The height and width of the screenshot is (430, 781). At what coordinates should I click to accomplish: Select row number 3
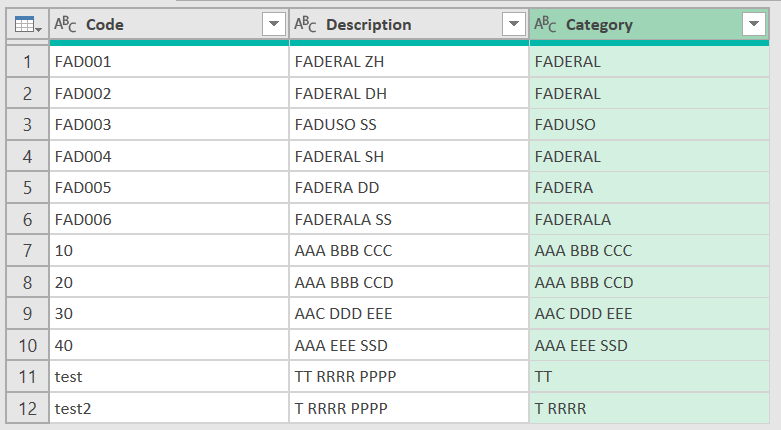point(27,125)
